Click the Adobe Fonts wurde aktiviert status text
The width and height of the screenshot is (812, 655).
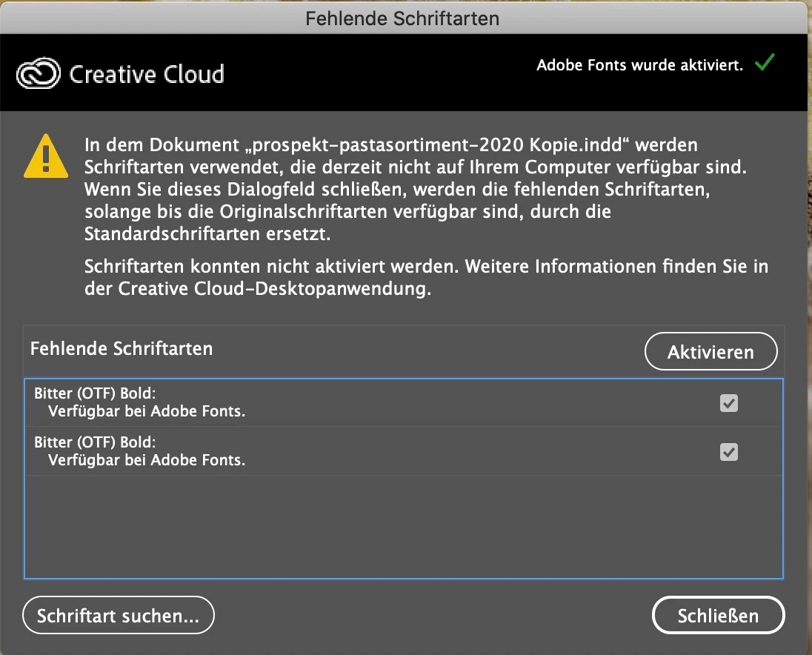pyautogui.click(x=639, y=65)
